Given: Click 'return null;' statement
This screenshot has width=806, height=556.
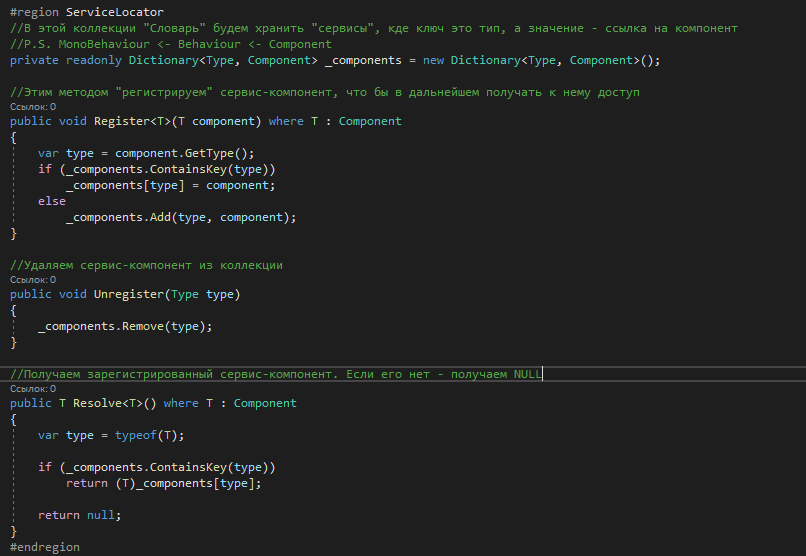Looking at the screenshot, I should [80, 515].
